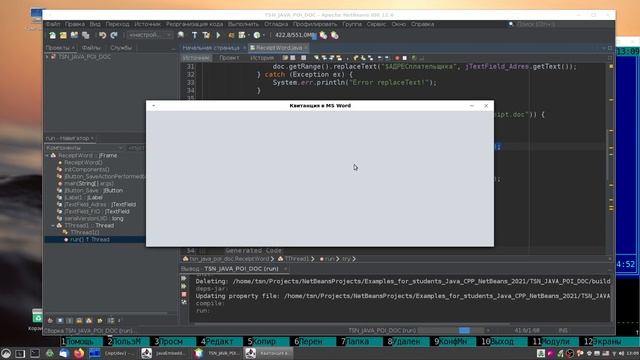This screenshot has height=360, width=640.
Task: Close the ReceiptWord.java editor tab
Action: click(x=306, y=48)
